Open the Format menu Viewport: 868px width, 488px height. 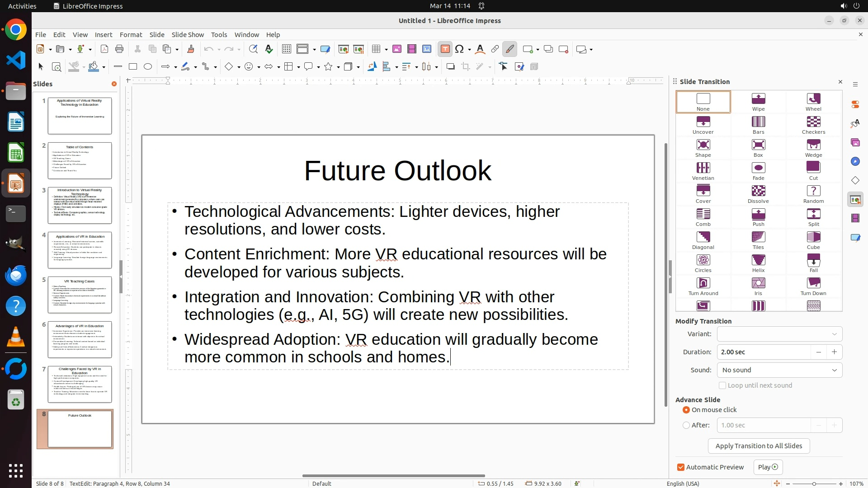coord(131,35)
